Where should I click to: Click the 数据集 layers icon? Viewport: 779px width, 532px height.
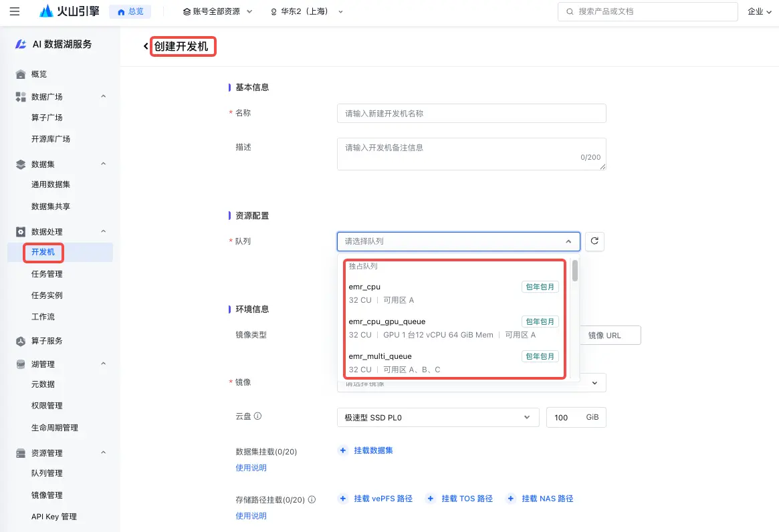tap(20, 164)
